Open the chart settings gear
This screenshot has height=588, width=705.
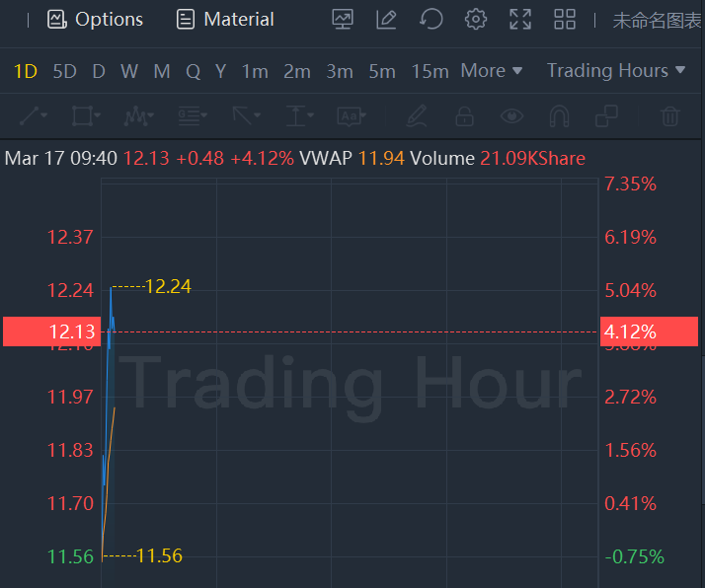pyautogui.click(x=476, y=19)
